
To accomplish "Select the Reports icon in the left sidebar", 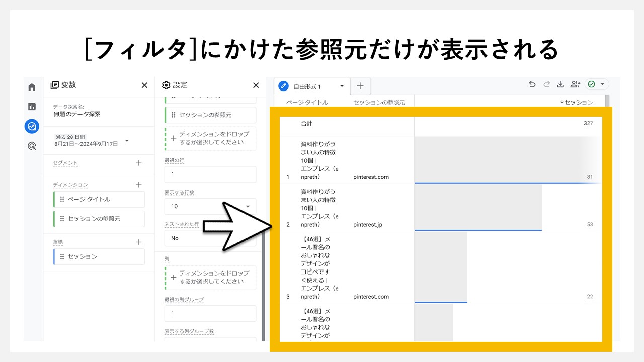I will tap(32, 106).
